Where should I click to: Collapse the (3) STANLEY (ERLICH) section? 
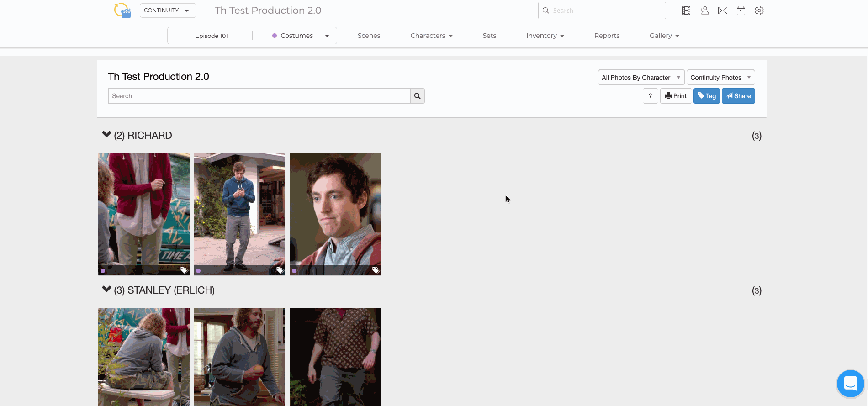[106, 289]
